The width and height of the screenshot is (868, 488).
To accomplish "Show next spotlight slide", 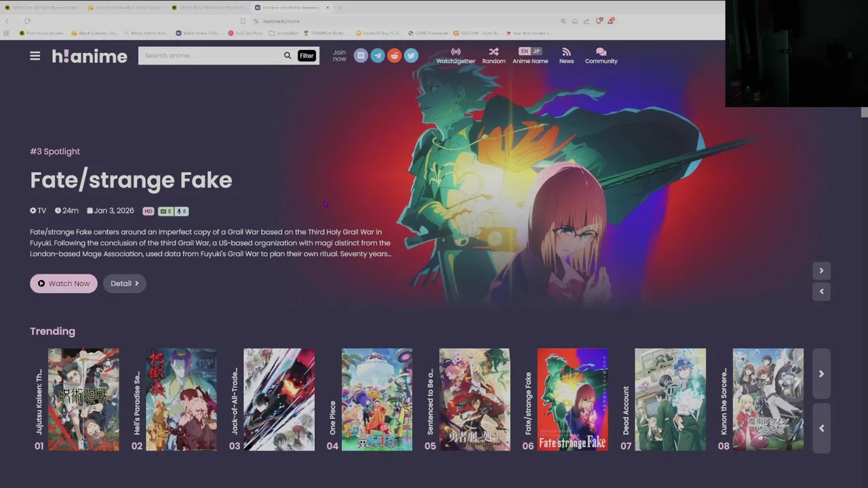I will click(x=821, y=271).
